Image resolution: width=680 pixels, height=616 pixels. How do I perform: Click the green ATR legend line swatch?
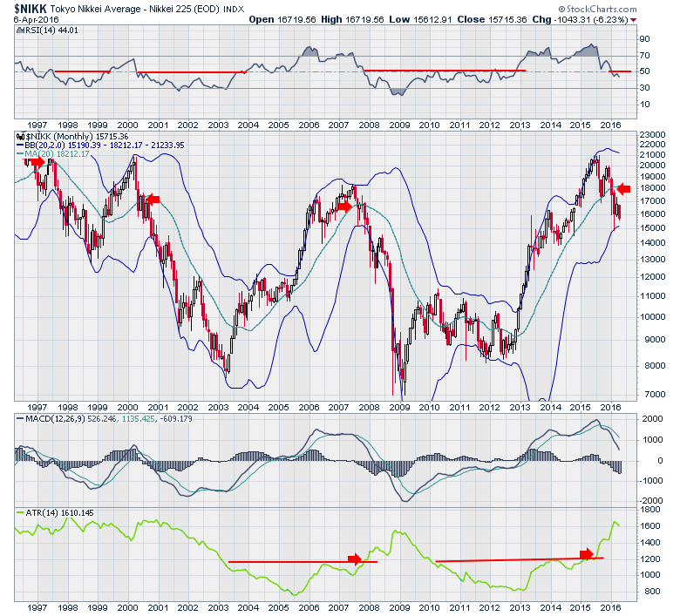coord(20,513)
